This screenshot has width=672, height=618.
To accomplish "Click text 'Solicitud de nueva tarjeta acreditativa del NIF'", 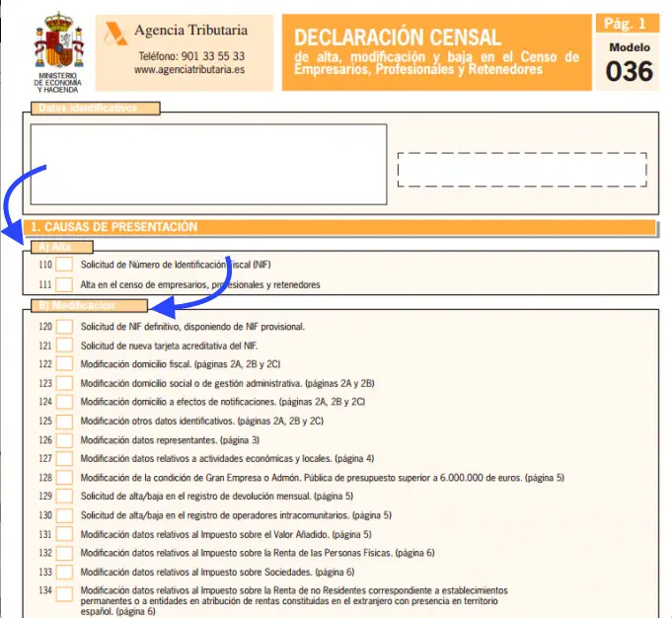I will [169, 346].
